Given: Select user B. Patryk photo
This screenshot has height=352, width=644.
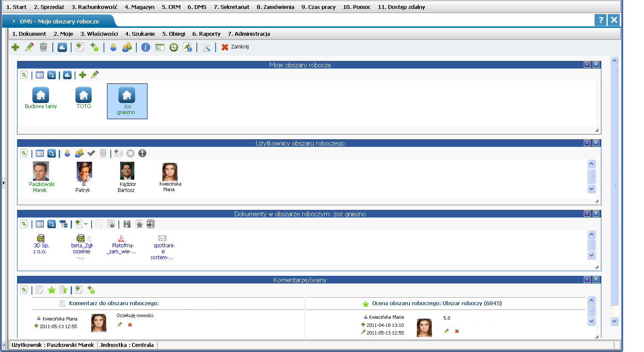Looking at the screenshot, I should (x=84, y=172).
